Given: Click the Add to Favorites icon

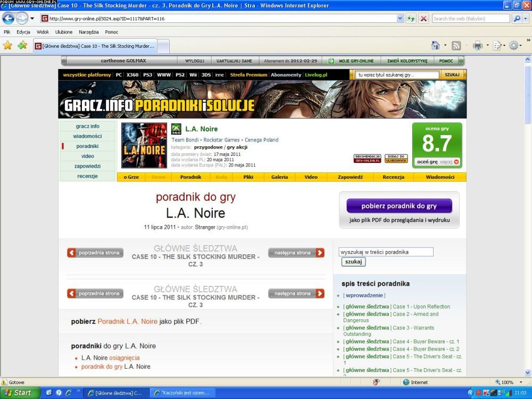Looking at the screenshot, I should pos(22,46).
